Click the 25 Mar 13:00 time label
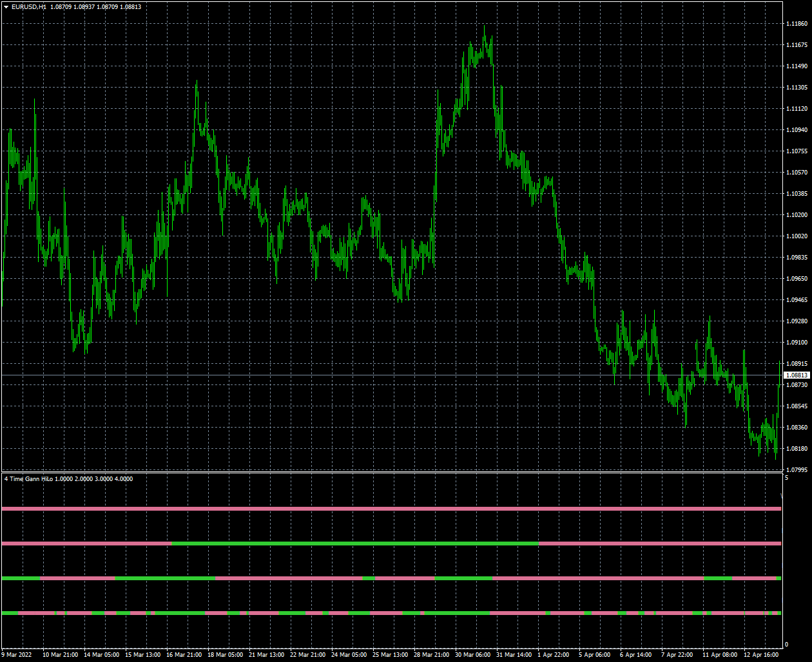The height and width of the screenshot is (662, 812). click(391, 655)
